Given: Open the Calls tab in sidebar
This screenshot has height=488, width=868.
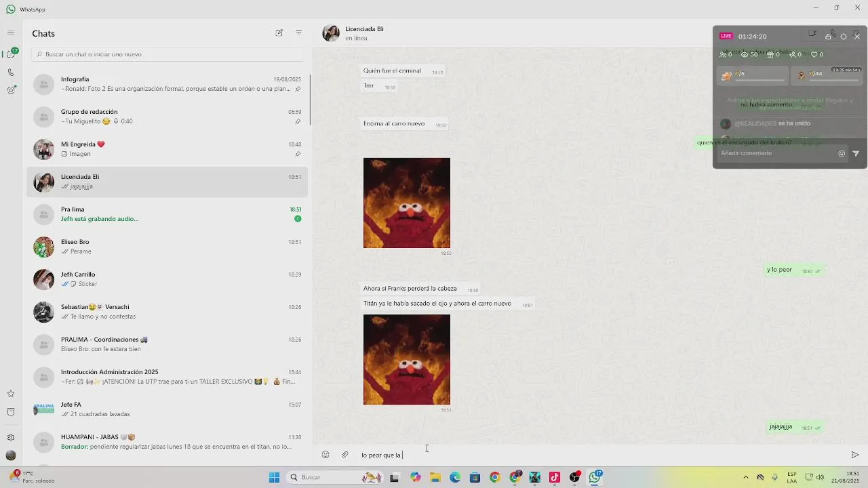Looking at the screenshot, I should pos(11,72).
